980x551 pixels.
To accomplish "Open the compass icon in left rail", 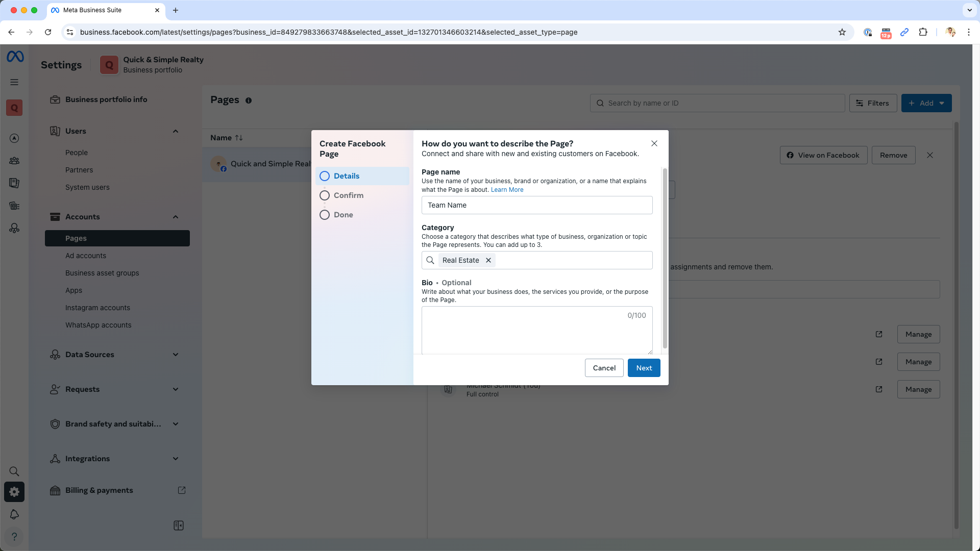I will pyautogui.click(x=14, y=138).
